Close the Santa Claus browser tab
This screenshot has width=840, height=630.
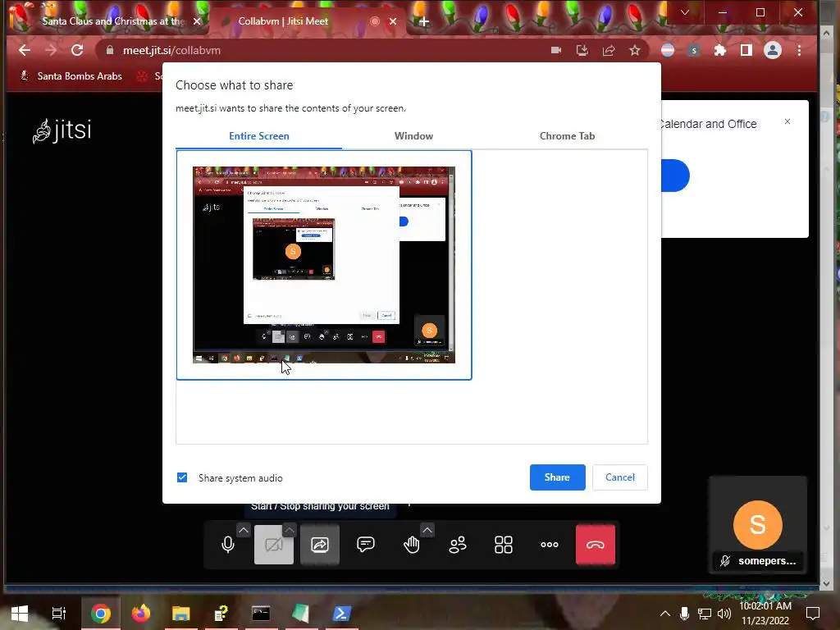197,21
